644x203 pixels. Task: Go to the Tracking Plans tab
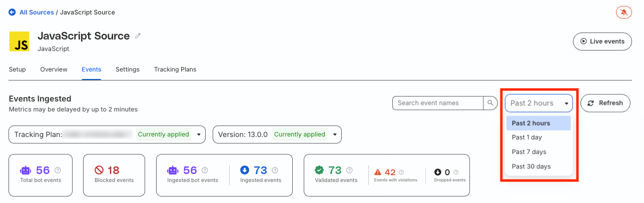pyautogui.click(x=175, y=69)
